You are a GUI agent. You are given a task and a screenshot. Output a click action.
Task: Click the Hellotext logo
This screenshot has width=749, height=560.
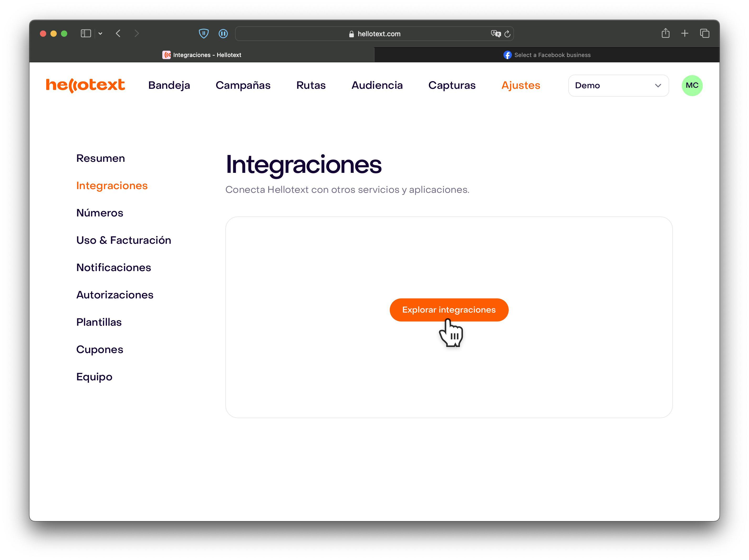85,85
